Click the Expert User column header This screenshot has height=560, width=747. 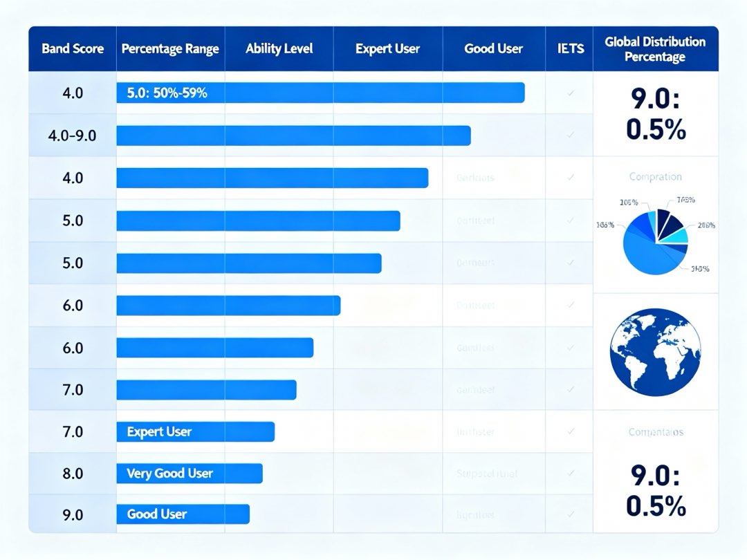pyautogui.click(x=387, y=49)
